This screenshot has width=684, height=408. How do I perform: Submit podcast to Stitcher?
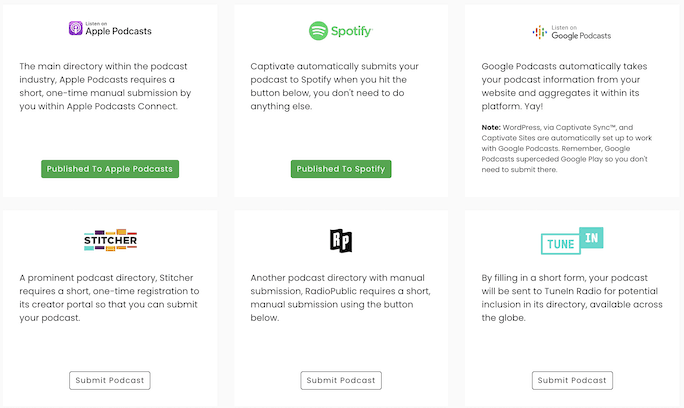tap(110, 381)
